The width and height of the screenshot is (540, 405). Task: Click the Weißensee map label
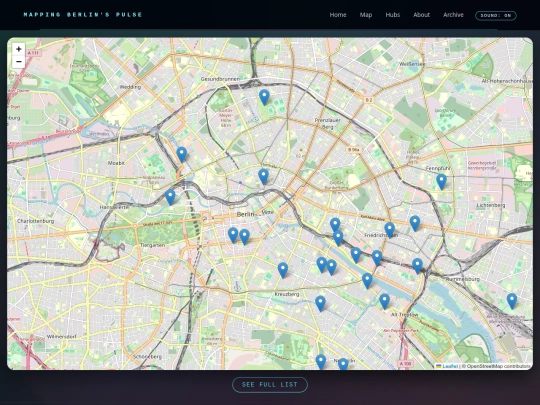[412, 64]
